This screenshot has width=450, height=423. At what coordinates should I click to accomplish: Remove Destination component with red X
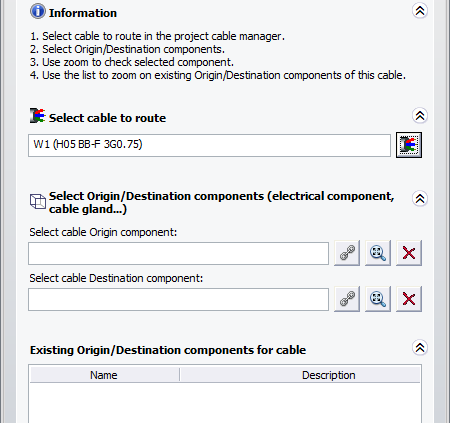click(x=409, y=299)
